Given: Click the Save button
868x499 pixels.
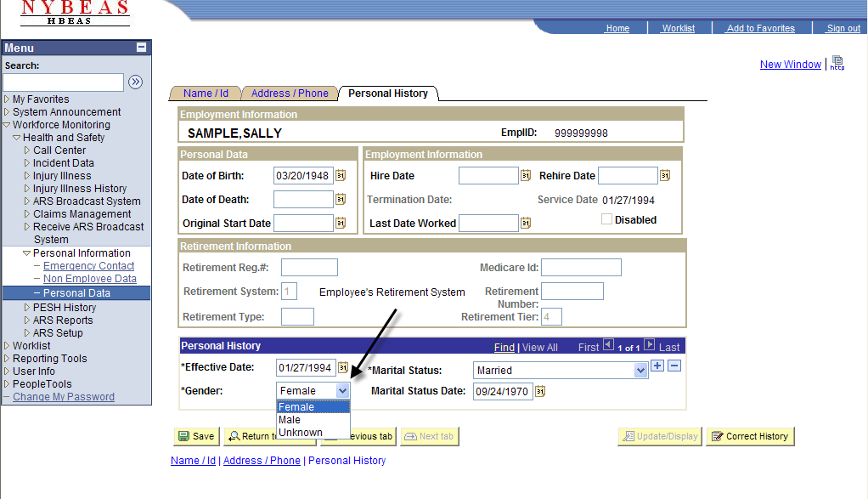Looking at the screenshot, I should coord(196,436).
